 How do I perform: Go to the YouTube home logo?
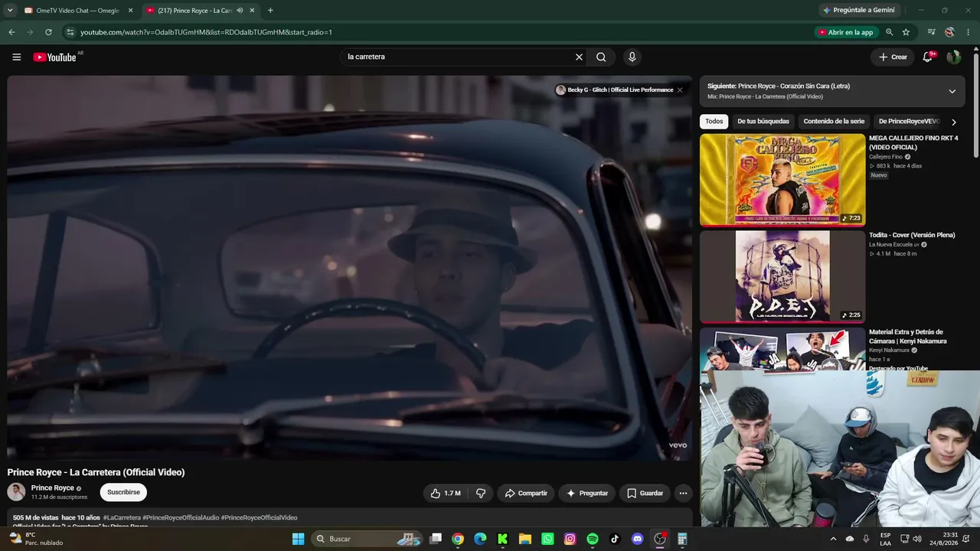click(x=54, y=57)
